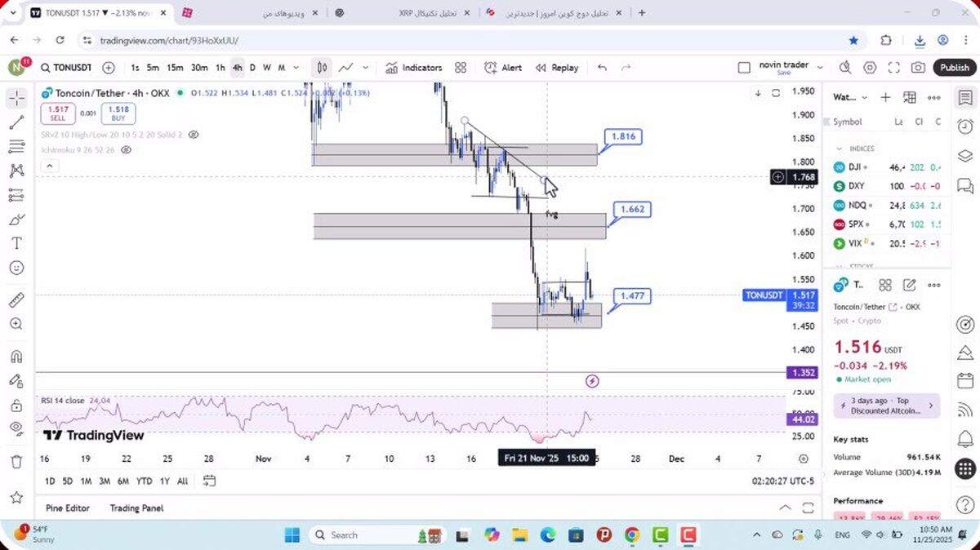The width and height of the screenshot is (980, 550).
Task: Open the Trading Panel tab
Action: pyautogui.click(x=136, y=508)
